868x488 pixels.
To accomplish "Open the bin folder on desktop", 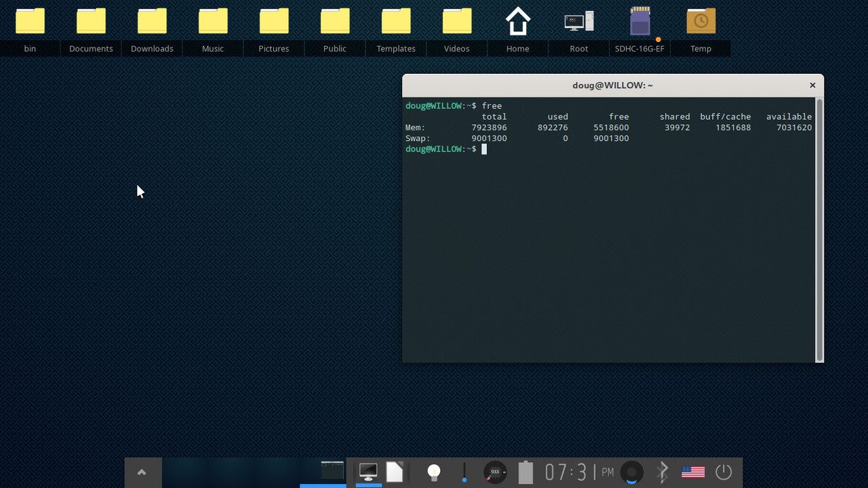I will pos(30,21).
